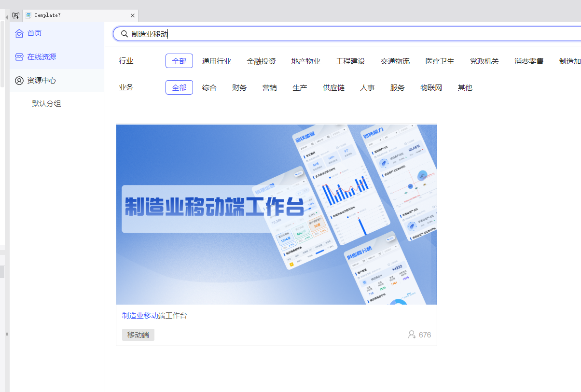This screenshot has width=581, height=392.
Task: Click the 制造业移动端工作台 title link
Action: click(154, 316)
